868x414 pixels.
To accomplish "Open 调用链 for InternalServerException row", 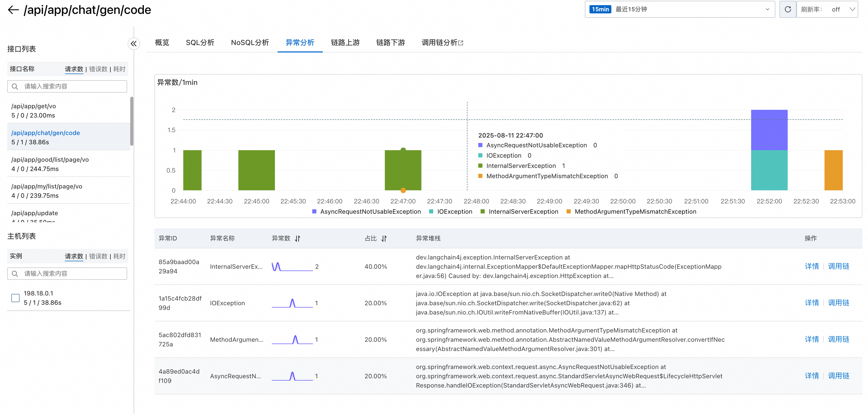I will [x=838, y=267].
